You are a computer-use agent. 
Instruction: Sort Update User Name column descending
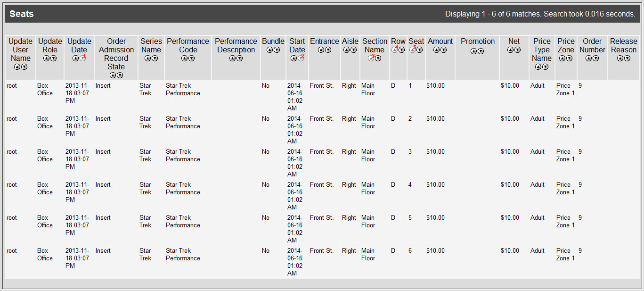coord(24,67)
